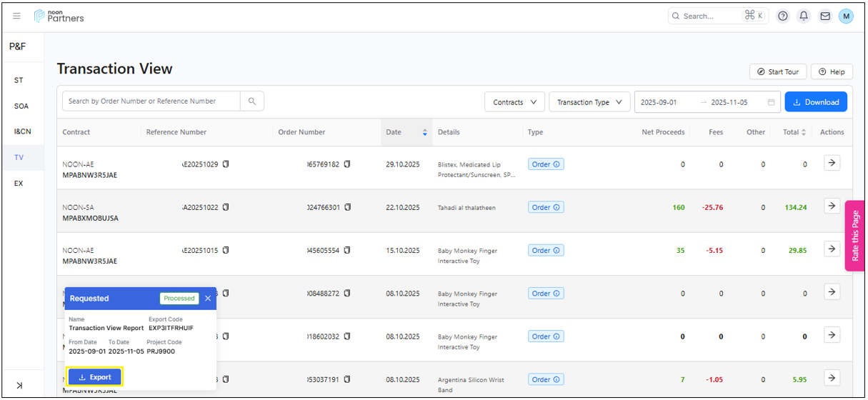868x400 pixels.
Task: Open the pink Rate this Page tab
Action: (x=855, y=235)
